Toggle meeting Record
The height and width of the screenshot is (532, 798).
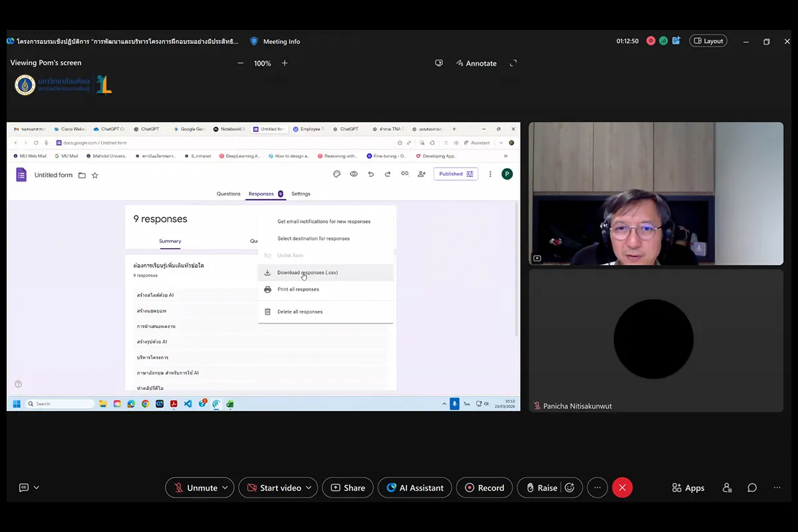coord(484,487)
